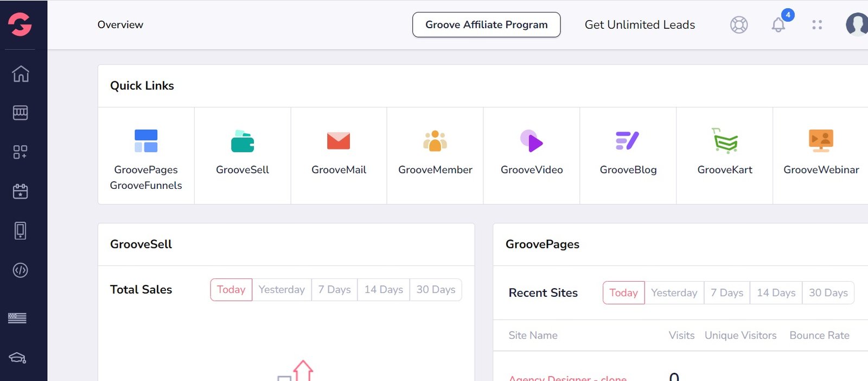This screenshot has width=868, height=381.
Task: Open GrooveVideo play icon
Action: [x=531, y=141]
